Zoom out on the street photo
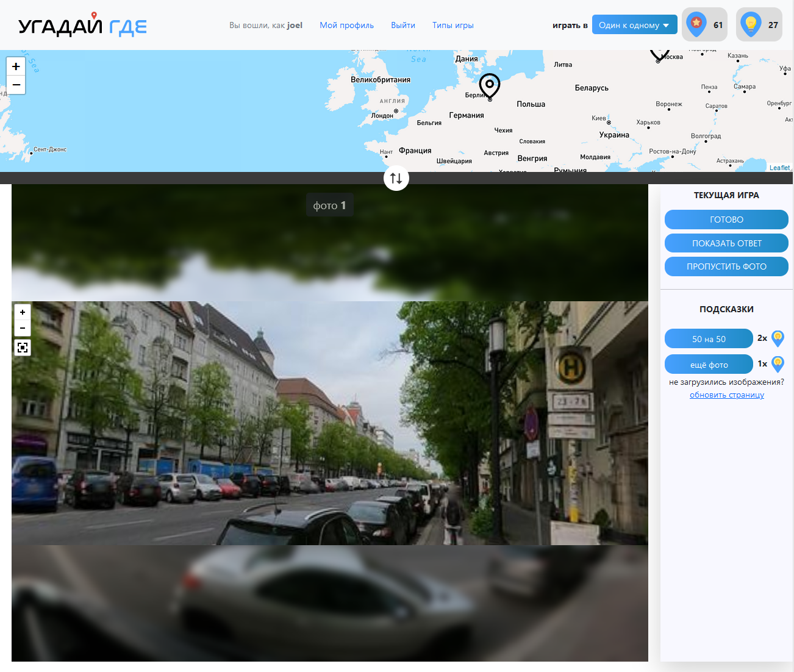Image resolution: width=794 pixels, height=672 pixels. pos(23,328)
